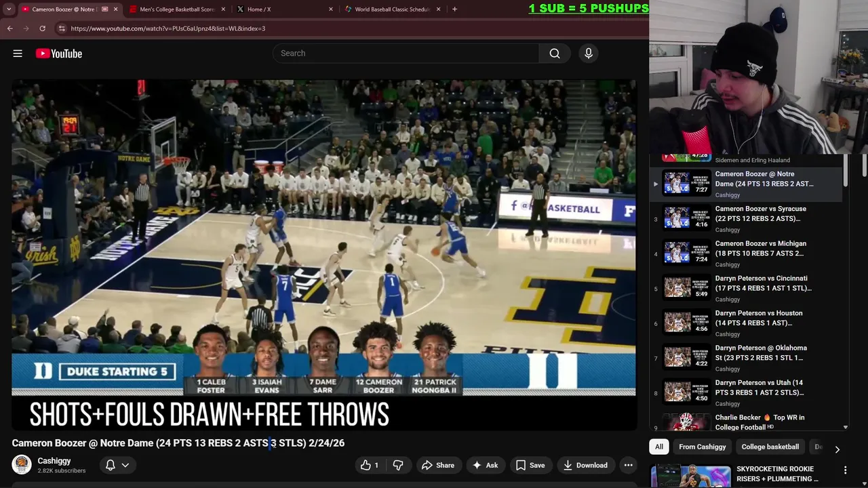
Task: Click the 4:56 Houston video thumbnail
Action: click(687, 323)
